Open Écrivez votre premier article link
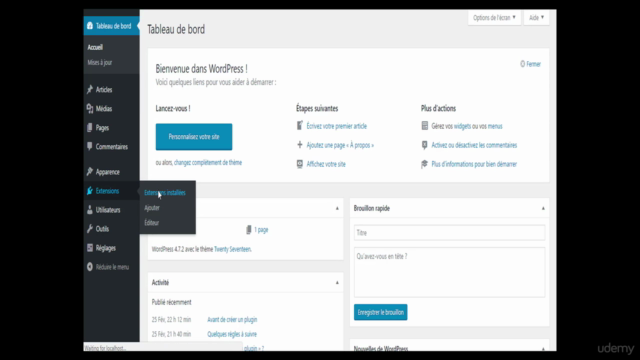Screen dimensions: 640x360 pyautogui.click(x=337, y=126)
